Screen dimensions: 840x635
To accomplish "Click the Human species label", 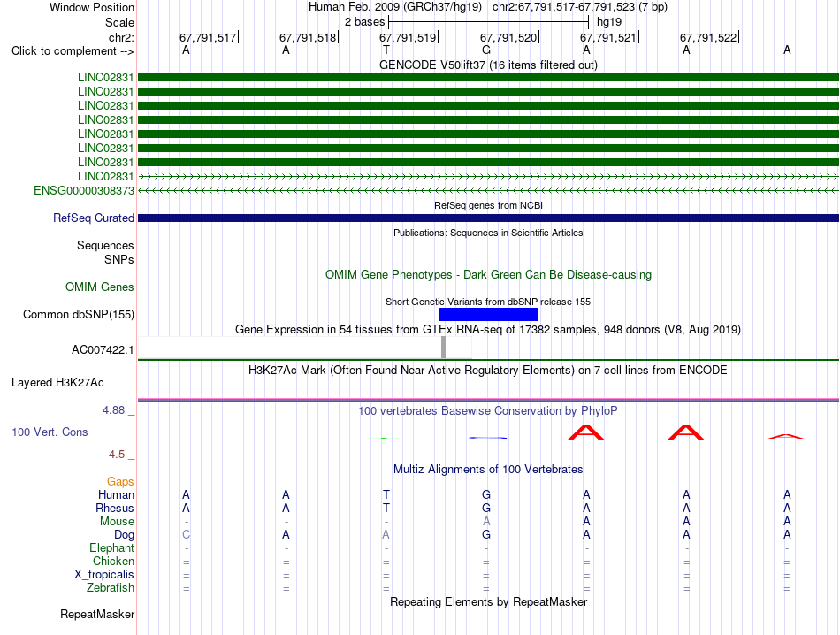I will point(116,494).
